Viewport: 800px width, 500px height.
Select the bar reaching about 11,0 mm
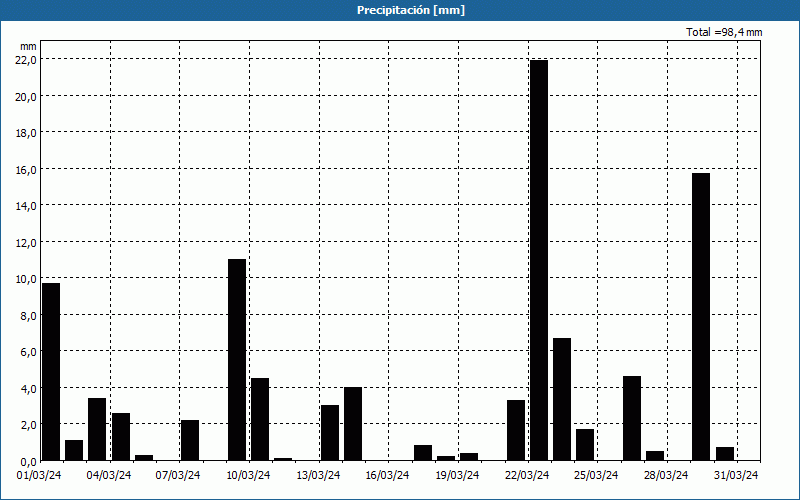pyautogui.click(x=237, y=360)
